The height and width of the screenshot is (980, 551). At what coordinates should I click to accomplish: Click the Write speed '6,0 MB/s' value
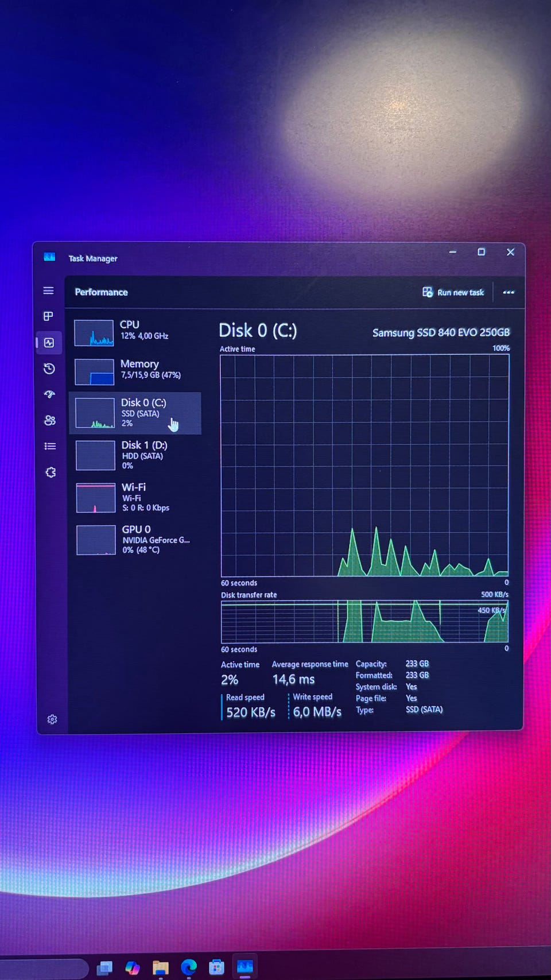tap(317, 712)
